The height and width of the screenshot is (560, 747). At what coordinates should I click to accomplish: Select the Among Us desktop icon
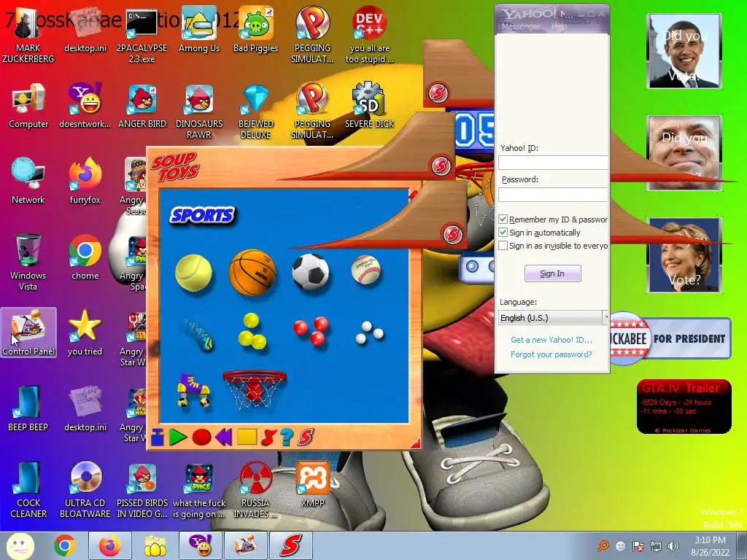click(198, 31)
